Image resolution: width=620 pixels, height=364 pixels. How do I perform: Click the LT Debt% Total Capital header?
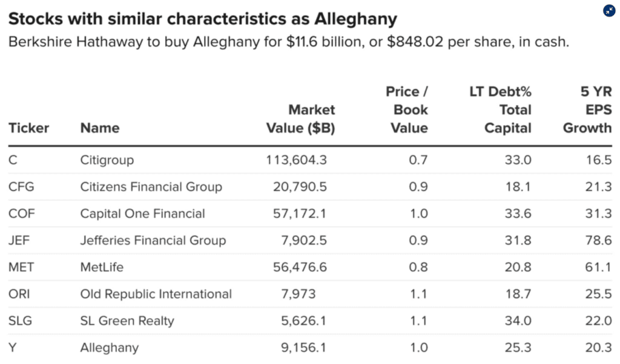500,110
